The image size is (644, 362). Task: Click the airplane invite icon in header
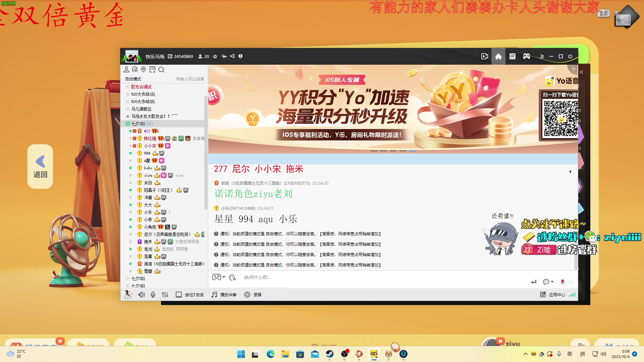point(224,56)
